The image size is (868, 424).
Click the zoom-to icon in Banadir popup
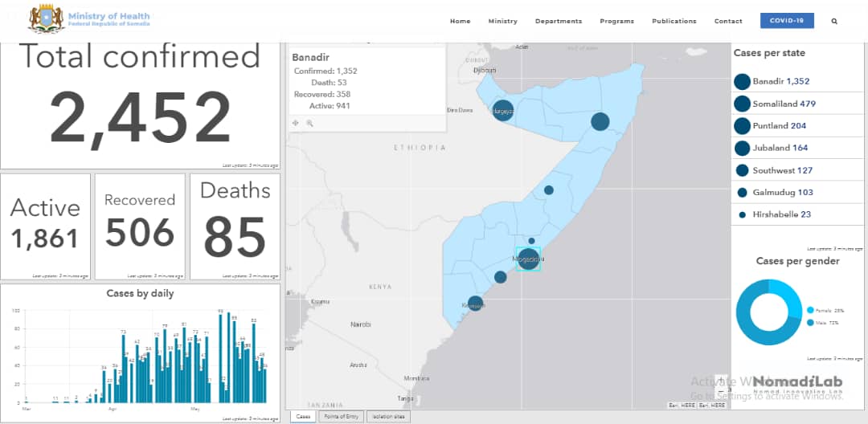pos(309,123)
